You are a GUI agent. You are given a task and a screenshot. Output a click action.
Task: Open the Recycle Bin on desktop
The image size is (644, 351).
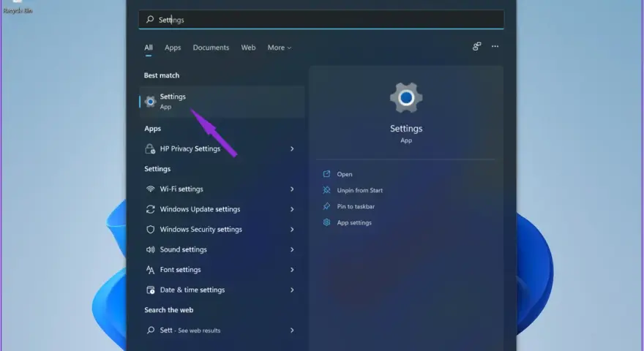coord(18,7)
